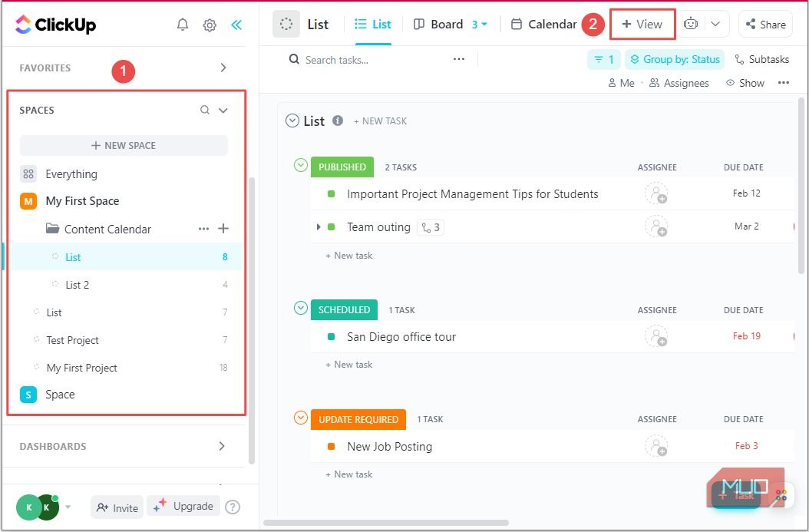Assign the San Diego office tour task

tap(656, 337)
